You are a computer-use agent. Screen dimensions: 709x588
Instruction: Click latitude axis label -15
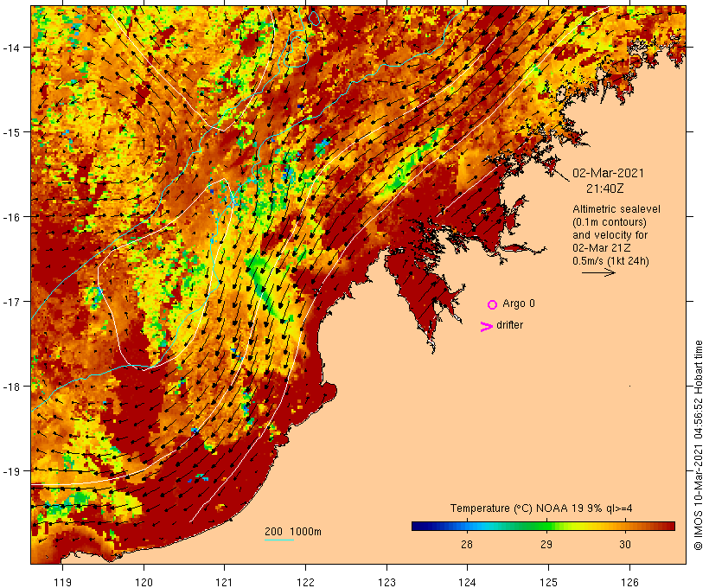click(10, 132)
